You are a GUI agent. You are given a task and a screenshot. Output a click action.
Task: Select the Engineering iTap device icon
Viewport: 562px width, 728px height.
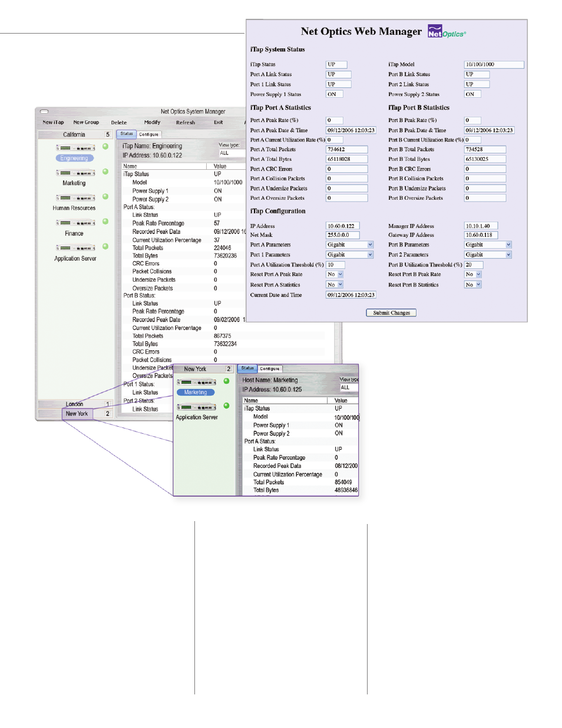[x=75, y=148]
